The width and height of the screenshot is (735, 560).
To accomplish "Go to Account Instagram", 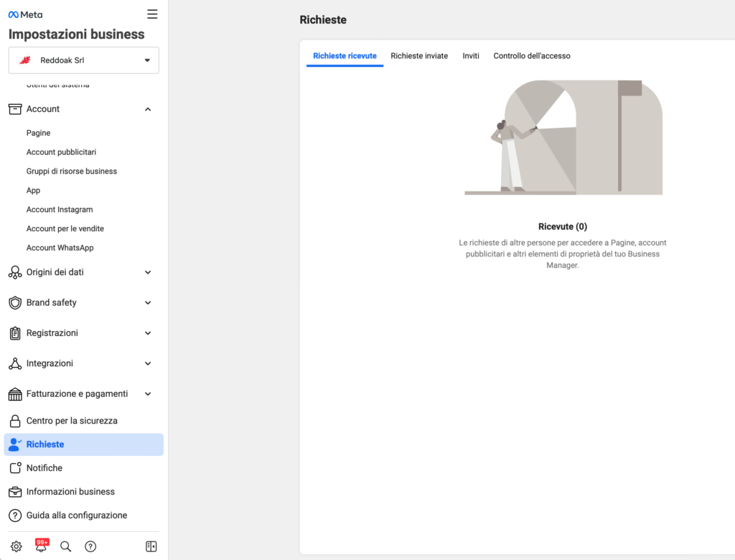I will 60,210.
